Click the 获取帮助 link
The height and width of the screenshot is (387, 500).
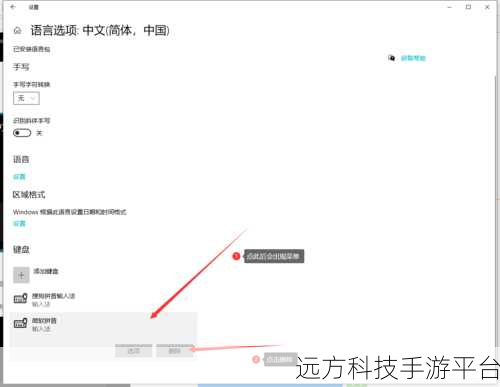pos(413,58)
